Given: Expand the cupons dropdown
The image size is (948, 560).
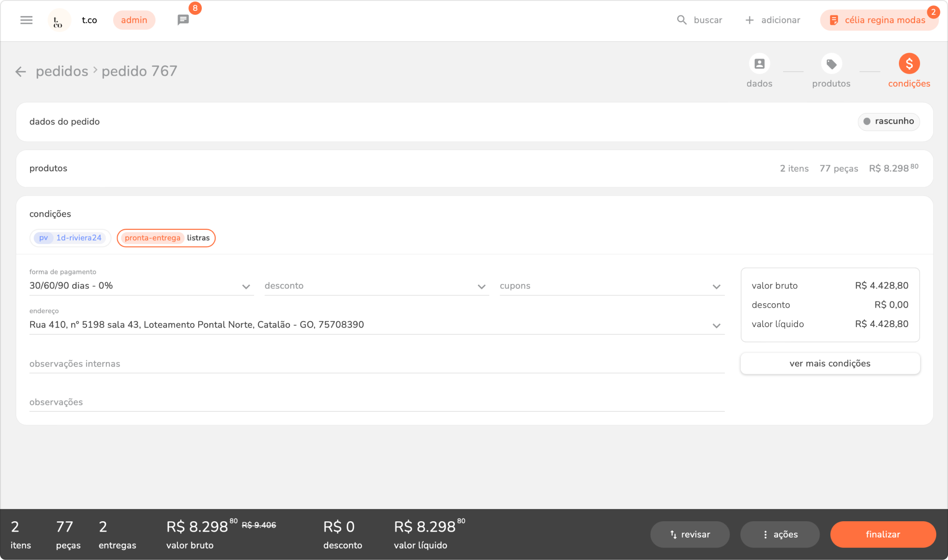Looking at the screenshot, I should (x=716, y=287).
